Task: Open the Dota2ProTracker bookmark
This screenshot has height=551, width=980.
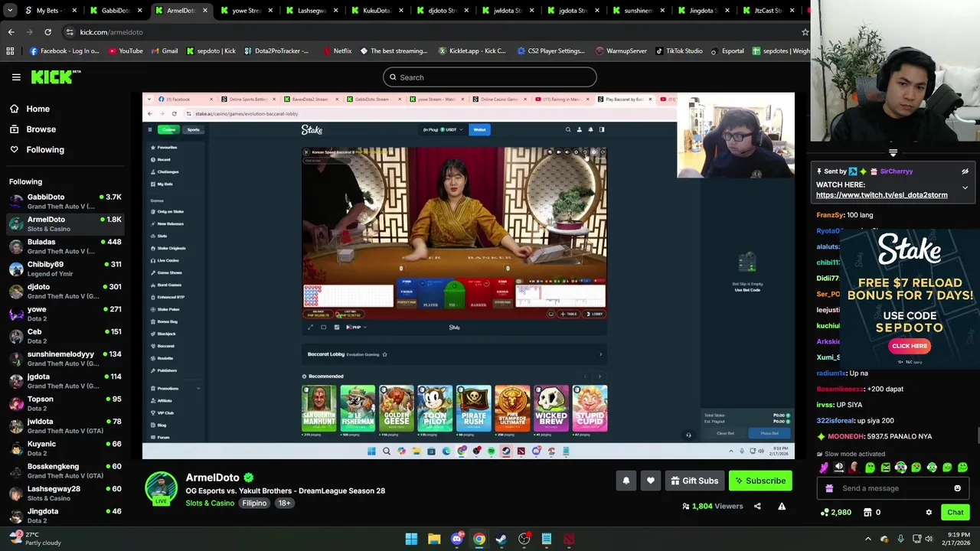Action: [276, 51]
